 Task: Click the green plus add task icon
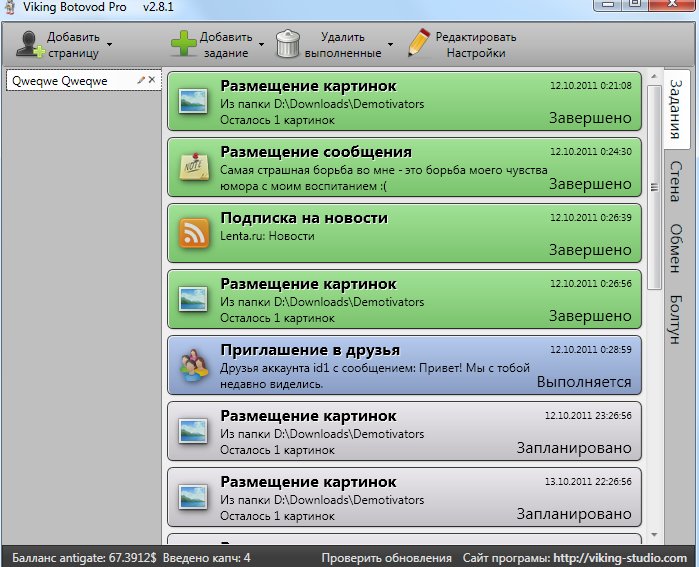[183, 43]
